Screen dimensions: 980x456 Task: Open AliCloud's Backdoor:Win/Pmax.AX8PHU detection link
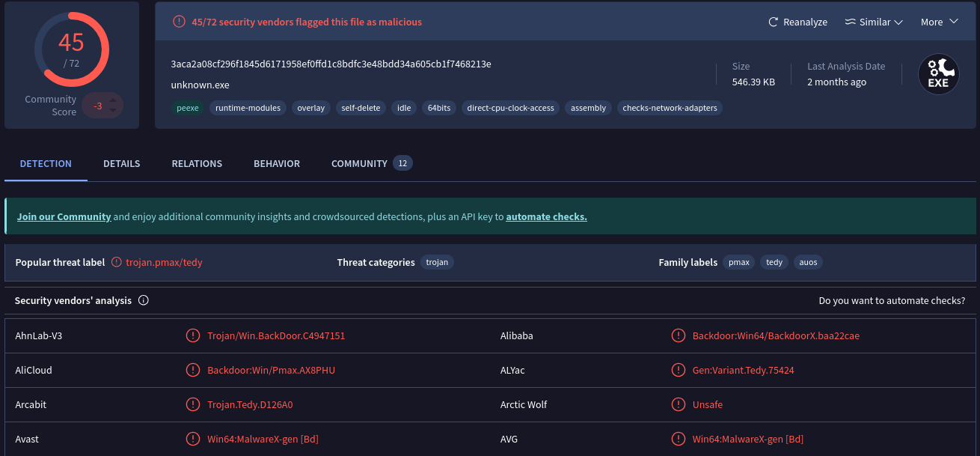[x=271, y=370]
